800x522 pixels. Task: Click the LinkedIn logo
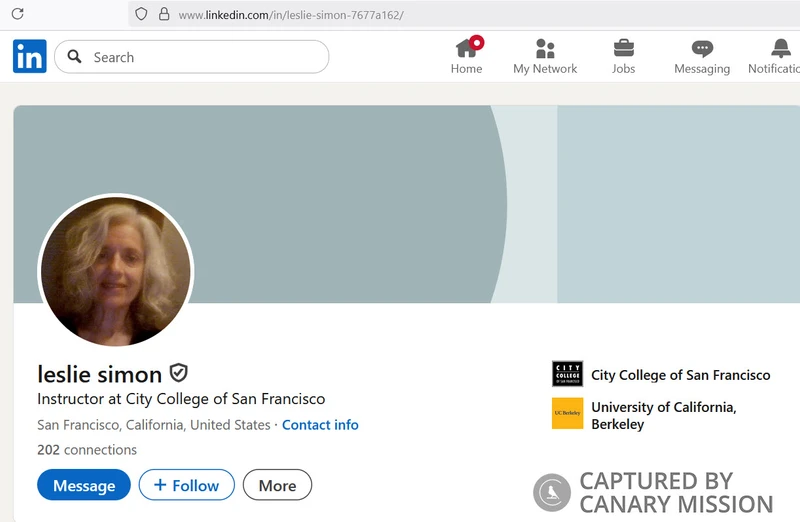30,56
